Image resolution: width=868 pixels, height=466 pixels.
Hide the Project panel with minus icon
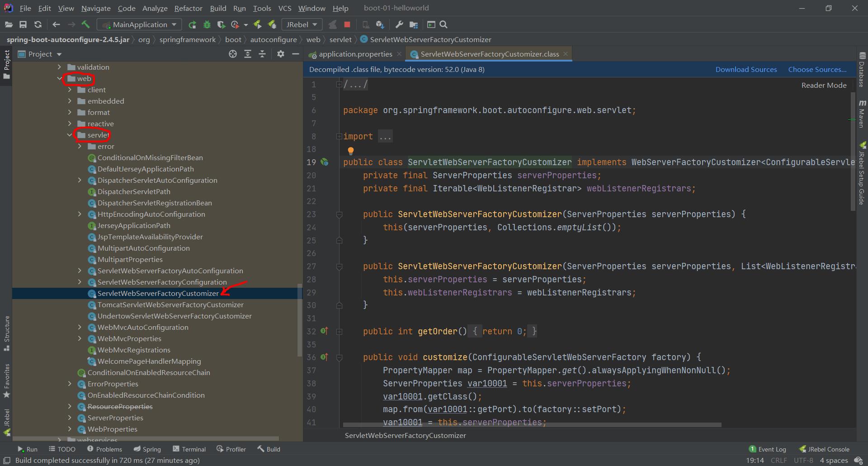tap(296, 54)
